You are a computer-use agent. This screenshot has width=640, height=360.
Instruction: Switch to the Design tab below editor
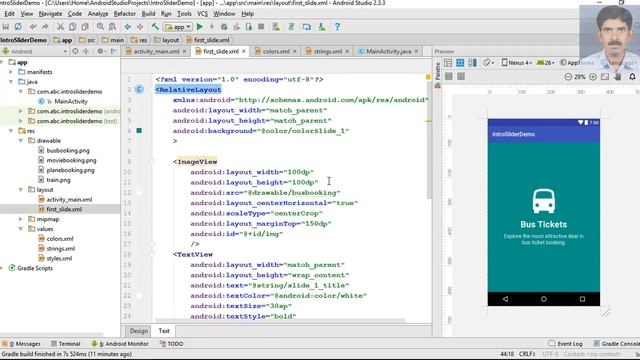pos(139,331)
